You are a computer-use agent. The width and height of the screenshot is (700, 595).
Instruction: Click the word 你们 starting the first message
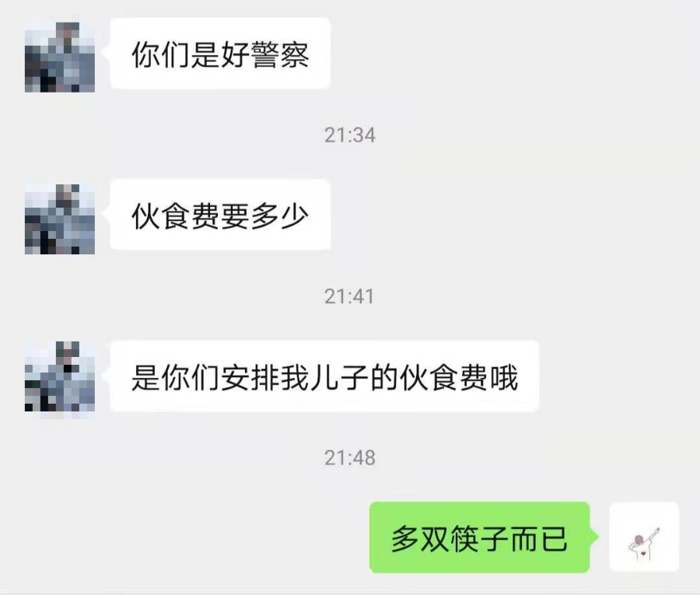[x=160, y=55]
